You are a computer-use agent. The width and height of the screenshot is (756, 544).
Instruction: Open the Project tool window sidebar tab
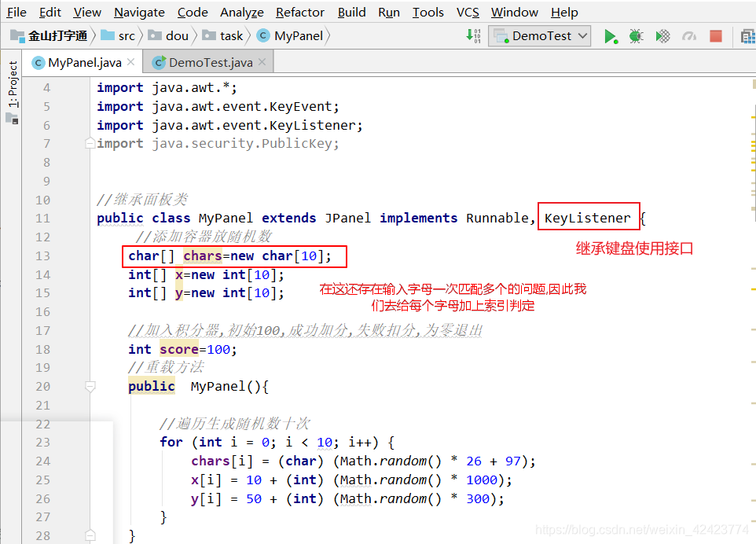pos(12,84)
